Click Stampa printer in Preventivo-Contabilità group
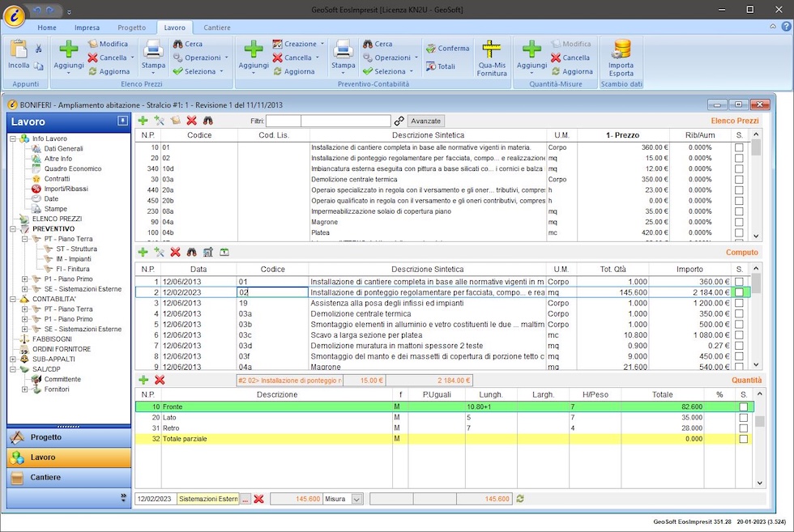794x532 pixels. coord(343,49)
